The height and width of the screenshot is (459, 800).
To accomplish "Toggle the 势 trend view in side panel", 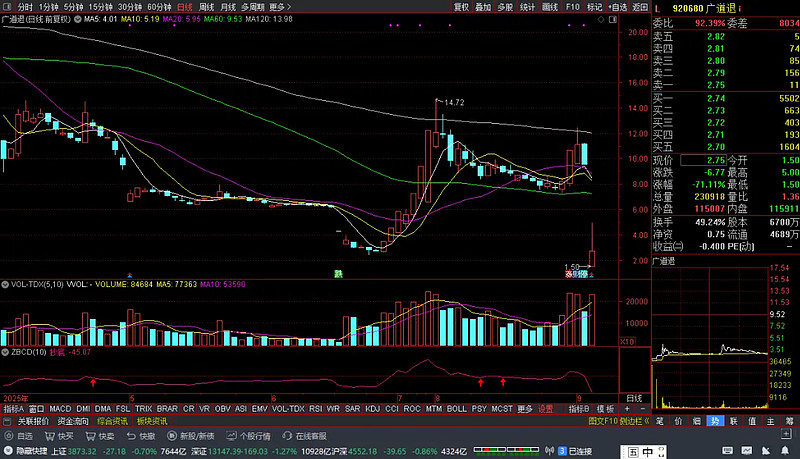I will coord(714,421).
